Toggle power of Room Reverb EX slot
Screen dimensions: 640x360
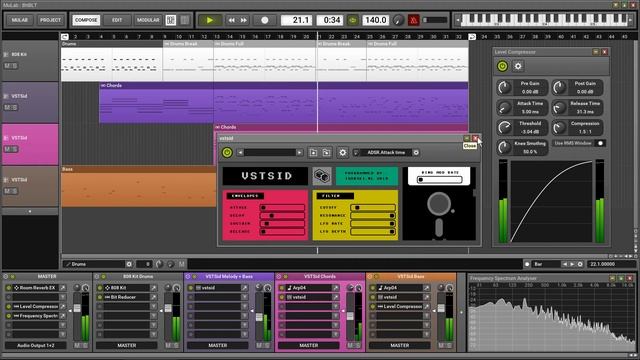9,288
